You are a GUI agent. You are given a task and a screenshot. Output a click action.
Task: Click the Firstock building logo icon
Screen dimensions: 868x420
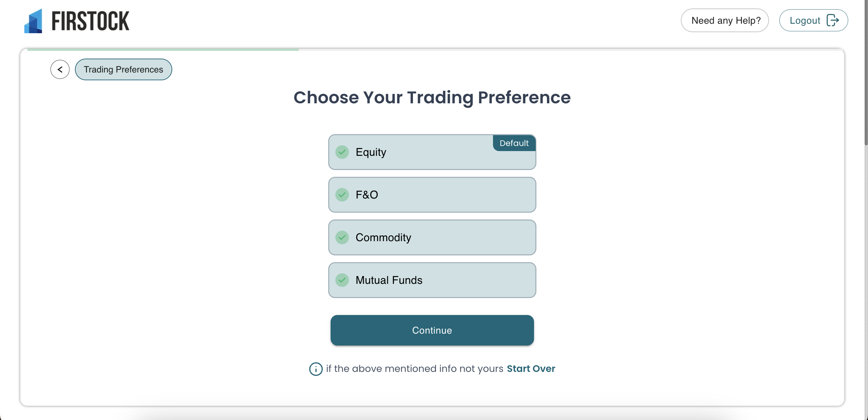point(33,21)
